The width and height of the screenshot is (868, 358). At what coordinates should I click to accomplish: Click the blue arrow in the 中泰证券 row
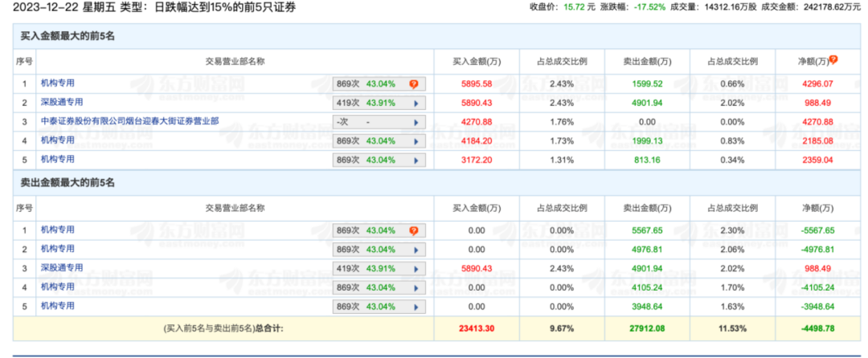(x=416, y=122)
